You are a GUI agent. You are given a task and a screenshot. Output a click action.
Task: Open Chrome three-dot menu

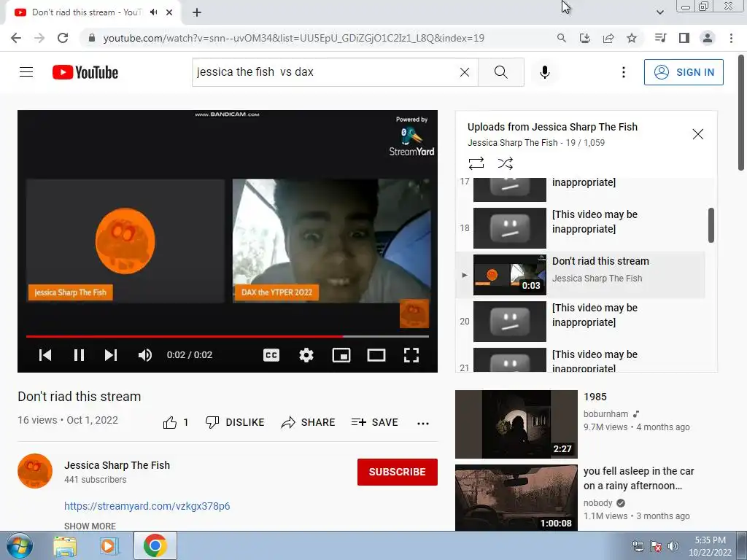(x=731, y=38)
